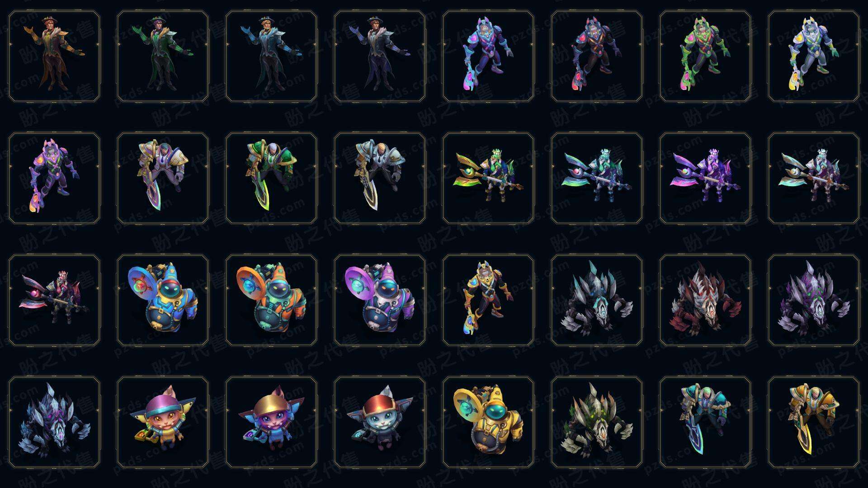Pick the purple centaur with glaive
The height and width of the screenshot is (488, 868).
(705, 178)
